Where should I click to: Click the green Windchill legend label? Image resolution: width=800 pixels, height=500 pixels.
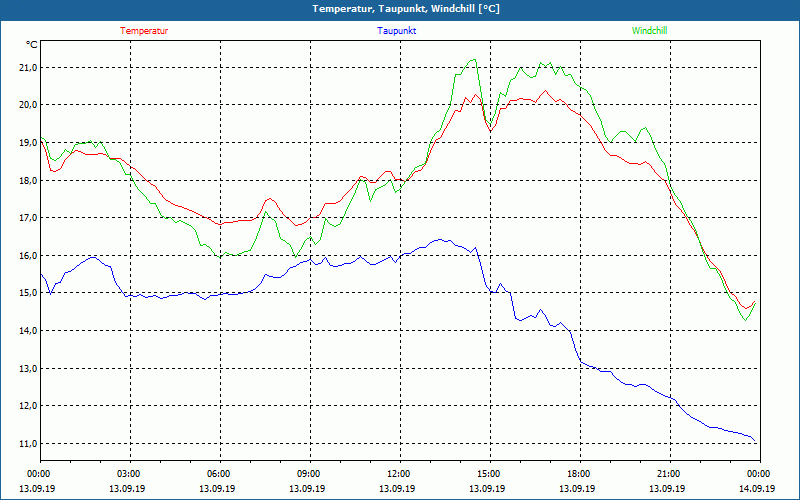[x=649, y=31]
